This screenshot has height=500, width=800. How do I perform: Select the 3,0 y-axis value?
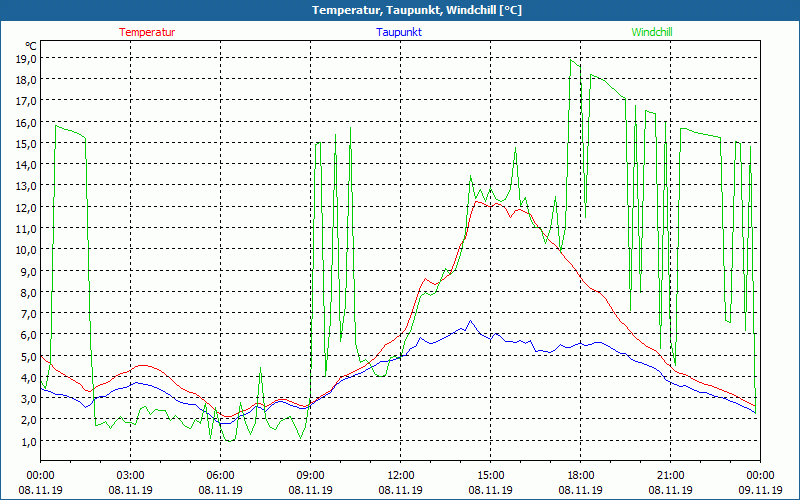click(28, 398)
